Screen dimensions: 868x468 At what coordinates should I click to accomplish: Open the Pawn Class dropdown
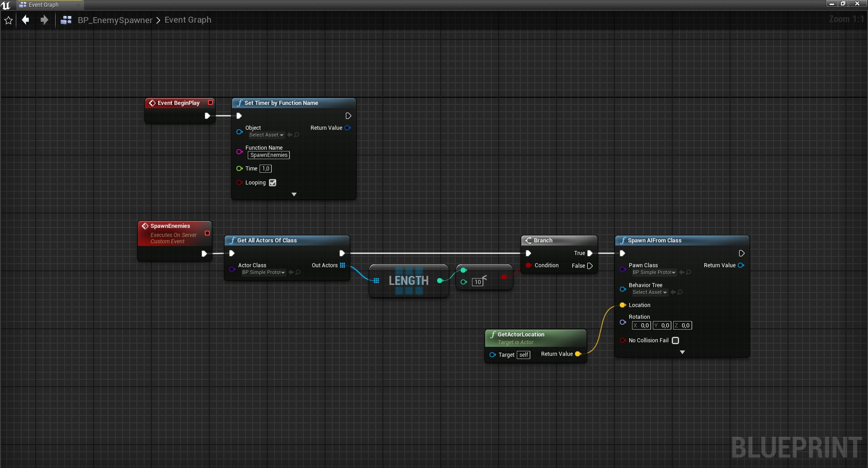654,272
